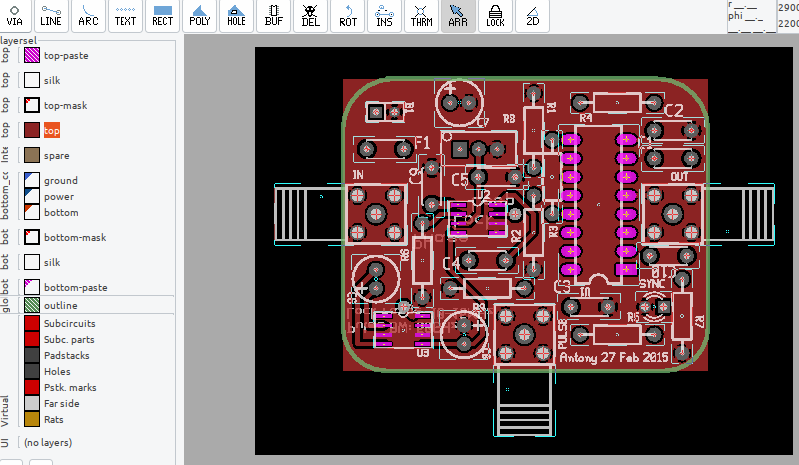
Task: Click the Padstacks virtual layer name
Action: pos(66,355)
